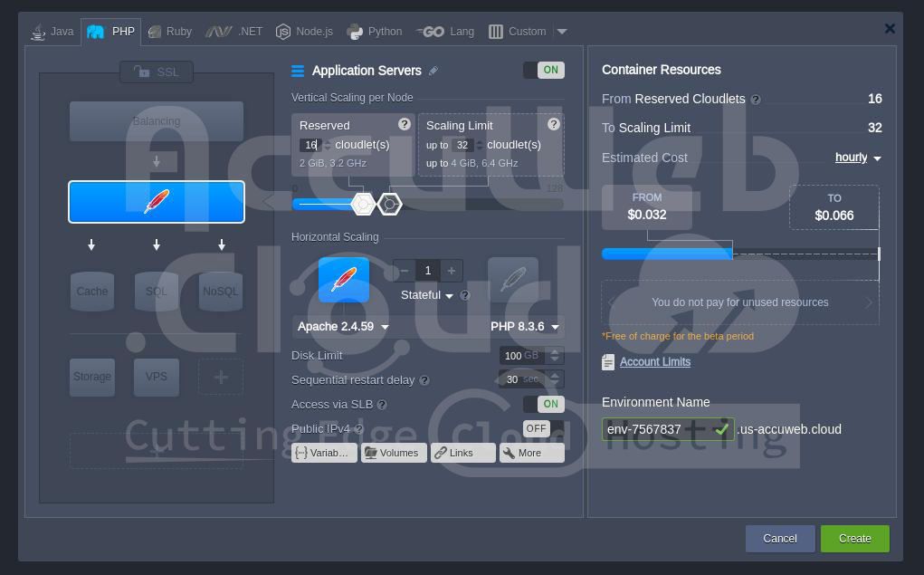
Task: Disable Access via SLB switch
Action: (544, 404)
